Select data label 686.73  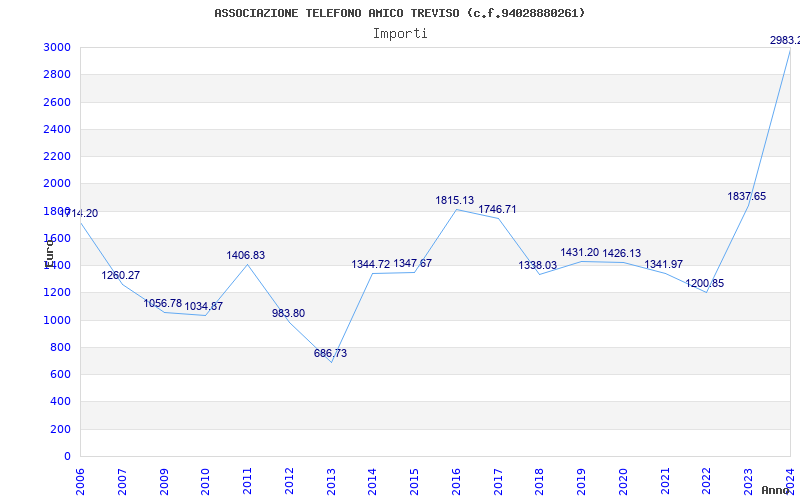click(x=330, y=353)
